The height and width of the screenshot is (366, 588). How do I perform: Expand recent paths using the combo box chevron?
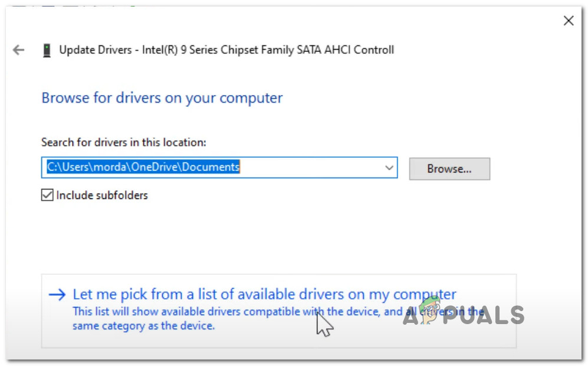(389, 168)
